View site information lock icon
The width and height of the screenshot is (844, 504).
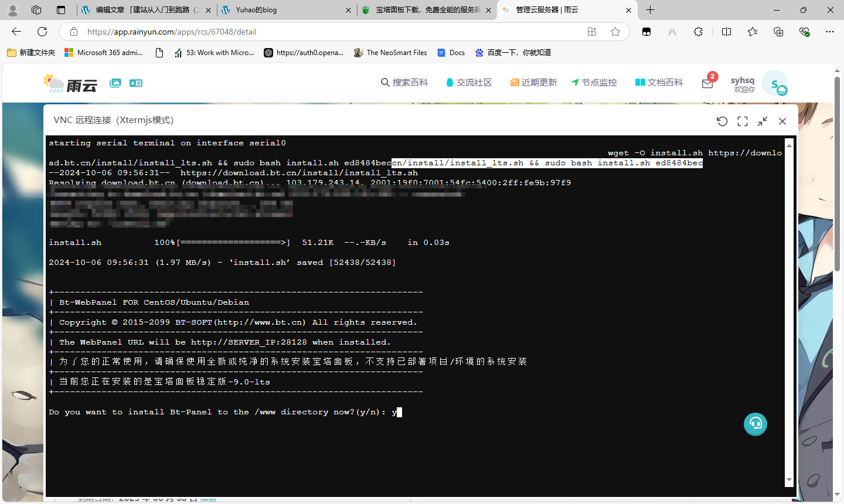tap(73, 32)
